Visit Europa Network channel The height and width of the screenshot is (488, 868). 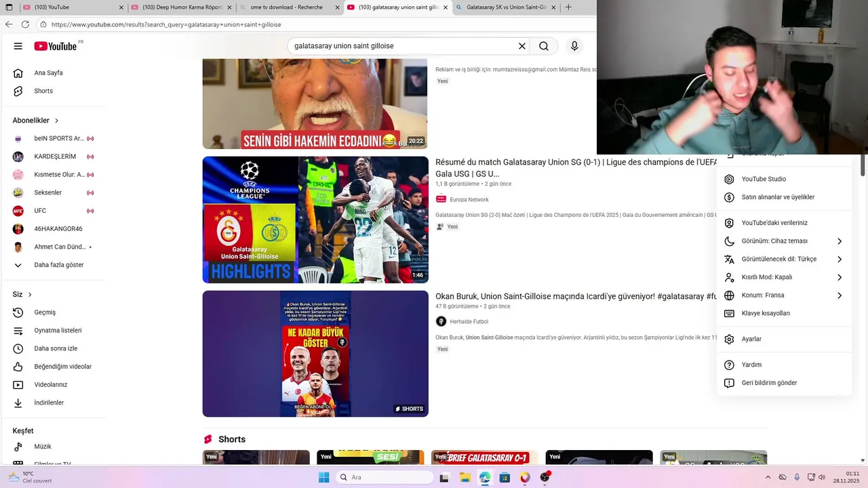coord(469,199)
